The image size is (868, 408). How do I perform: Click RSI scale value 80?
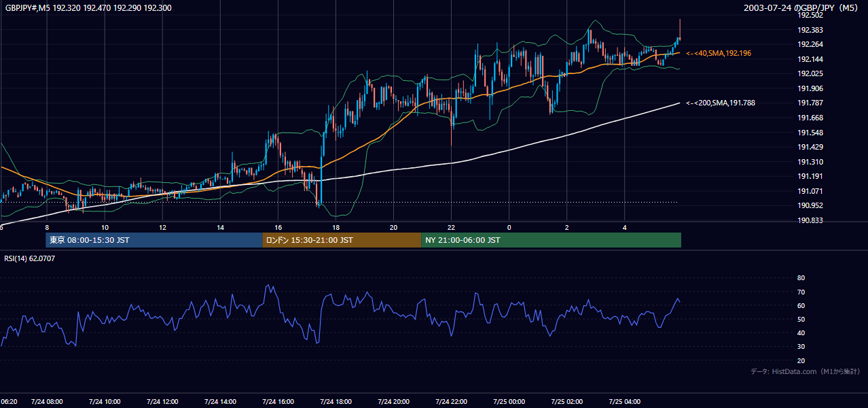(x=801, y=278)
